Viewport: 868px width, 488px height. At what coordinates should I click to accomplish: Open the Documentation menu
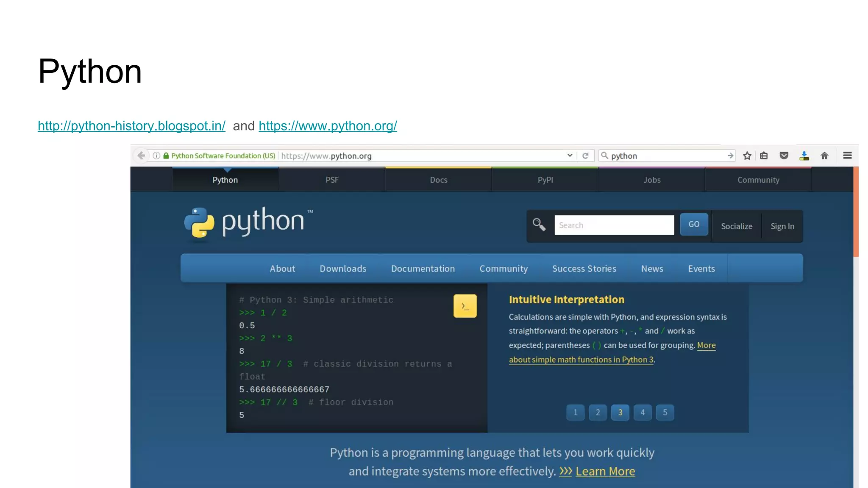pos(423,269)
